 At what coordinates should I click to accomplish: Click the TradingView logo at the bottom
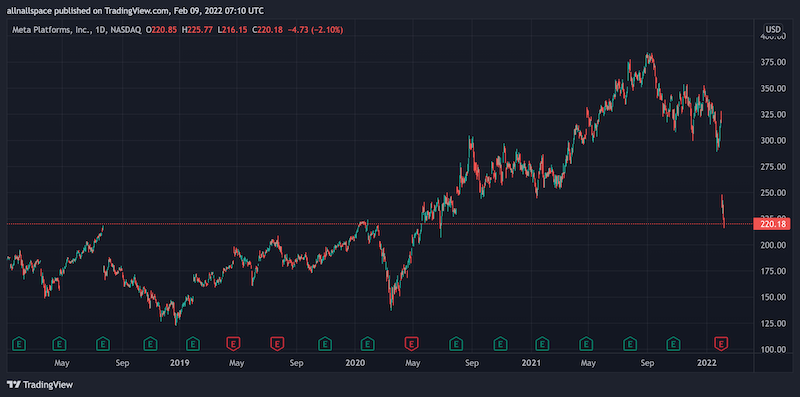[x=40, y=385]
